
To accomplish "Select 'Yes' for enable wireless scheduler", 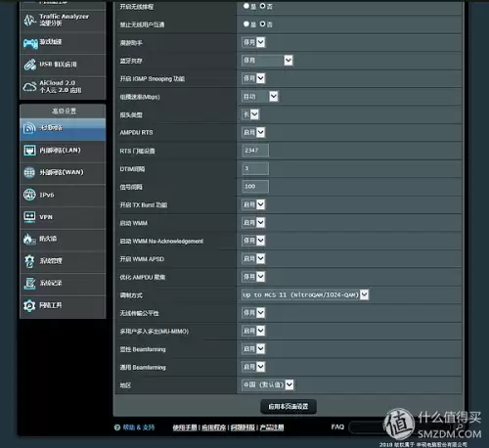I will [x=246, y=6].
